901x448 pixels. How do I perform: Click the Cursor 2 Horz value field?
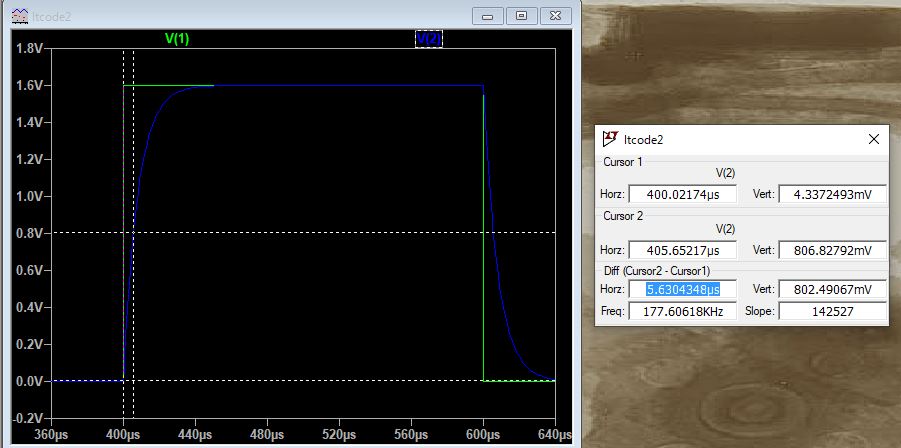682,250
